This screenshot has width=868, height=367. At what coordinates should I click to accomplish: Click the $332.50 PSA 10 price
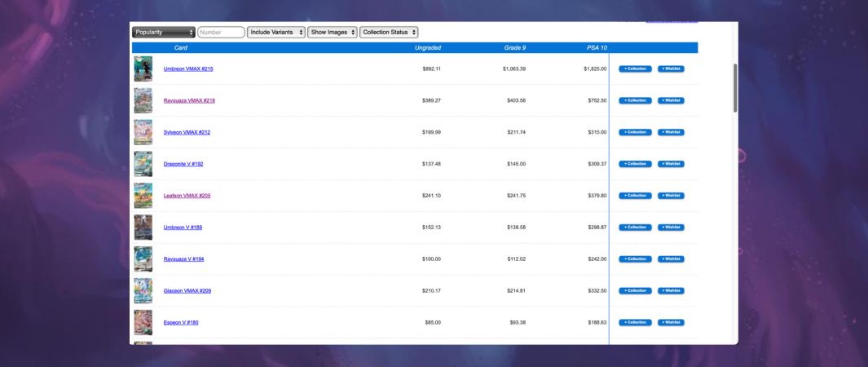pyautogui.click(x=597, y=290)
